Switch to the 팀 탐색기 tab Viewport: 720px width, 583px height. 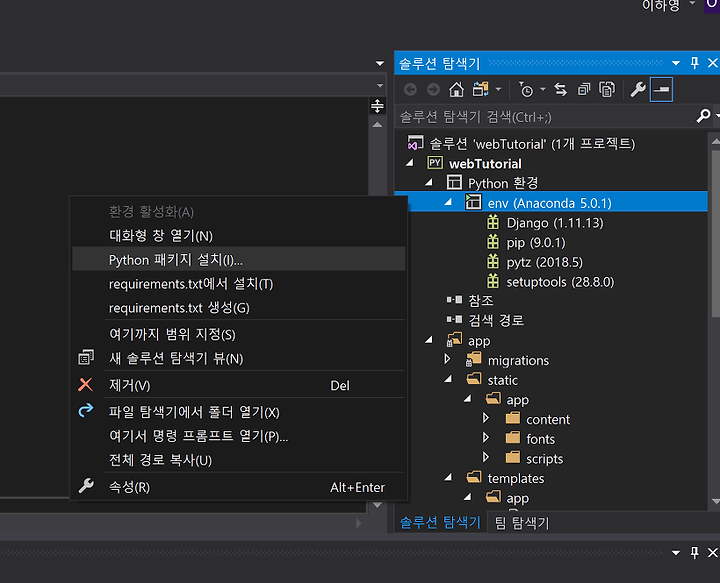[522, 523]
